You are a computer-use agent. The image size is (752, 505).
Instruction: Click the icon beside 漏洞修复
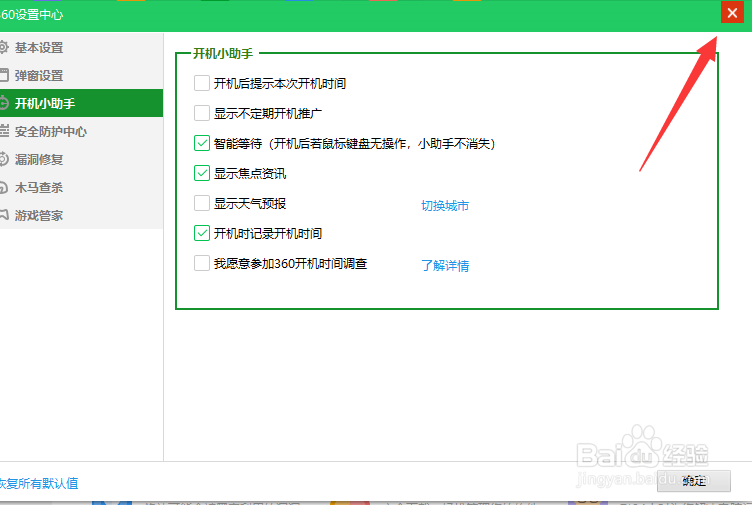click(4, 159)
